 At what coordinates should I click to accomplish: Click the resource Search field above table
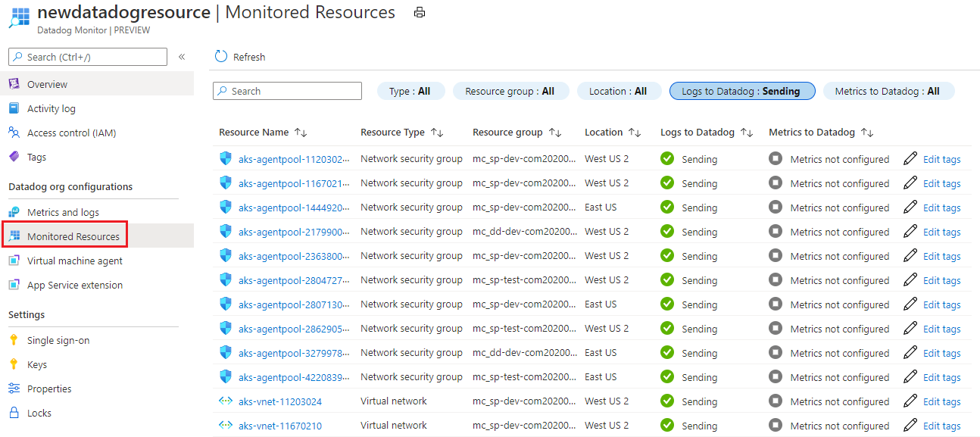click(x=288, y=91)
